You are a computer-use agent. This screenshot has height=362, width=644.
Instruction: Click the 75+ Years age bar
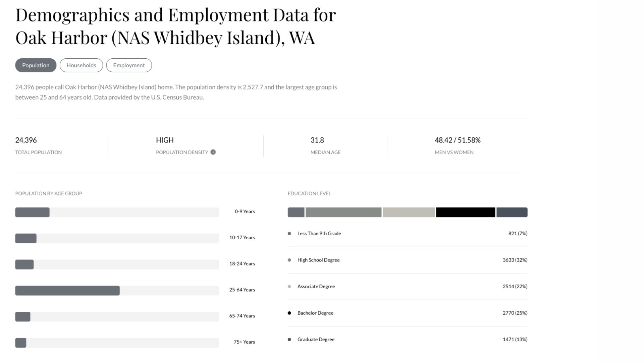tap(21, 343)
